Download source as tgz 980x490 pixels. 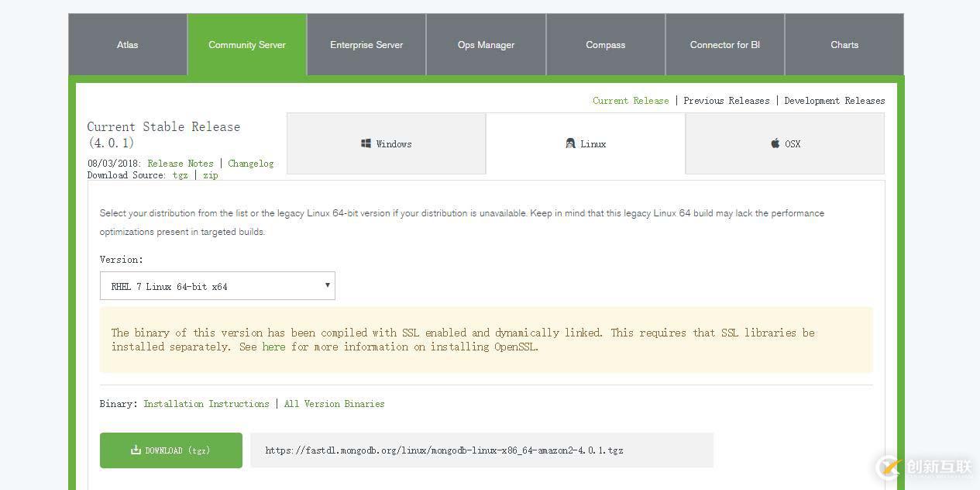[x=181, y=175]
